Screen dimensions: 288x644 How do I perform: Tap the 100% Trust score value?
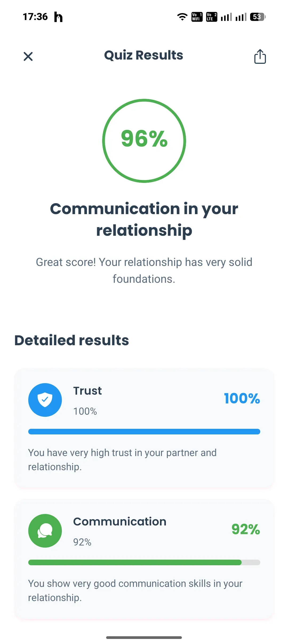pos(242,398)
